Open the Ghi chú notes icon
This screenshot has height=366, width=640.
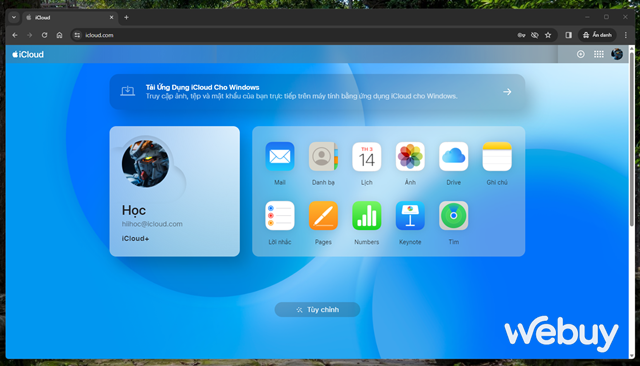point(497,156)
